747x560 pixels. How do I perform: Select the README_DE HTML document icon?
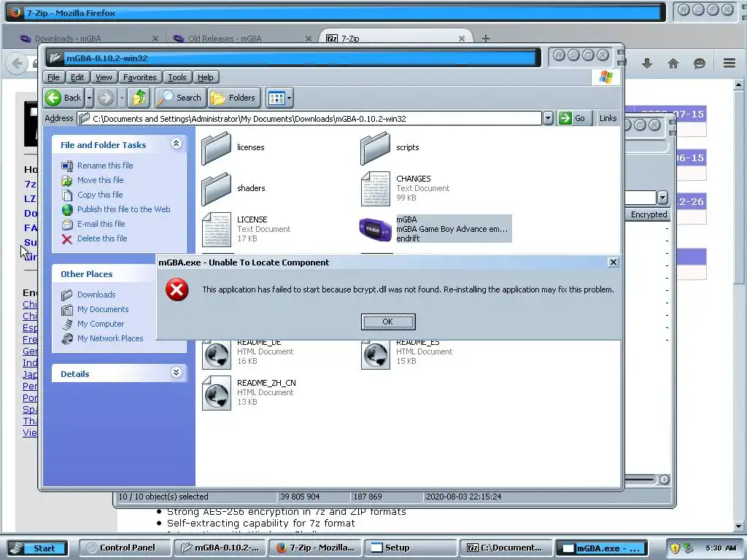pyautogui.click(x=217, y=355)
